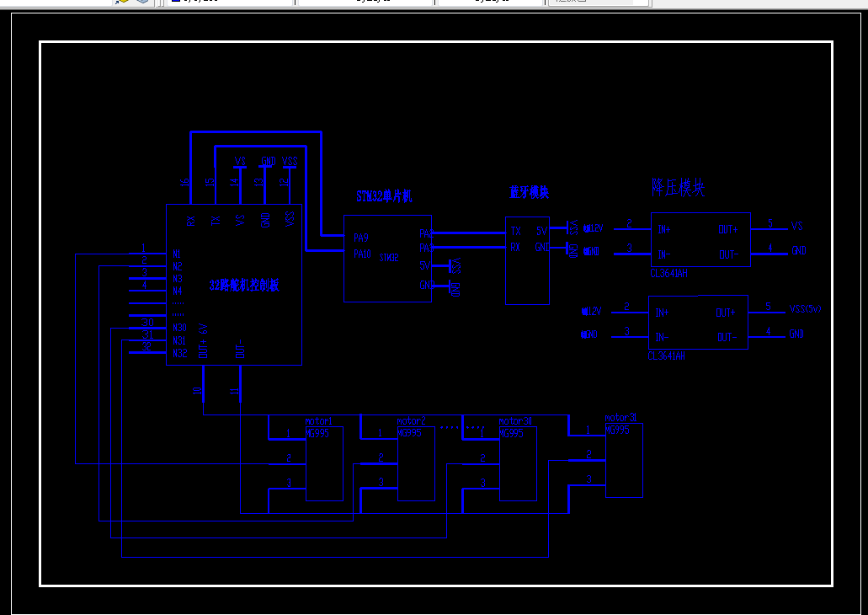Pick pin number 16 above the control board
Image resolution: width=868 pixels, height=615 pixels.
(x=185, y=181)
